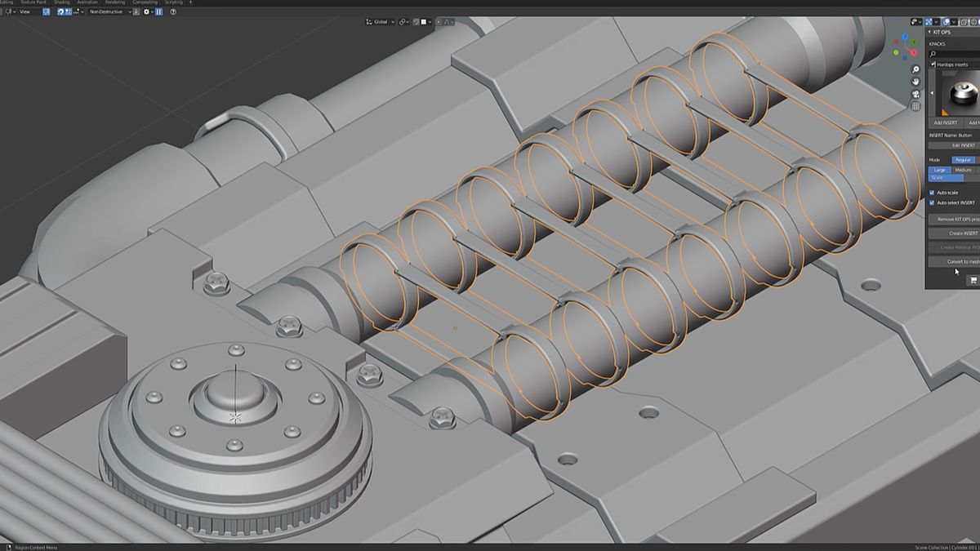The image size is (980, 551).
Task: Click the move hand icon near the navigation gizmo
Action: (915, 82)
